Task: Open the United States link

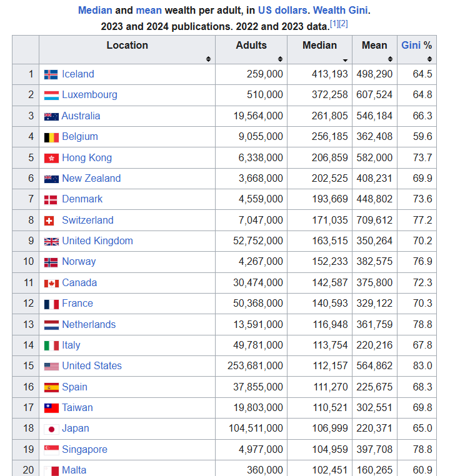Action: click(x=92, y=366)
